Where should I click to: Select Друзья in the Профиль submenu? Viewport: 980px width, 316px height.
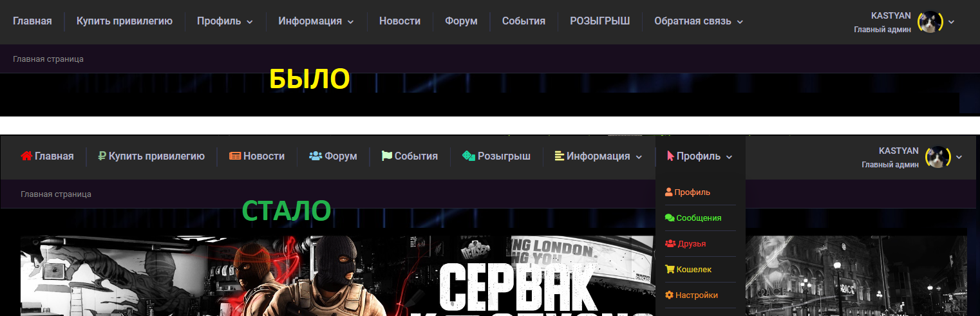(685, 243)
